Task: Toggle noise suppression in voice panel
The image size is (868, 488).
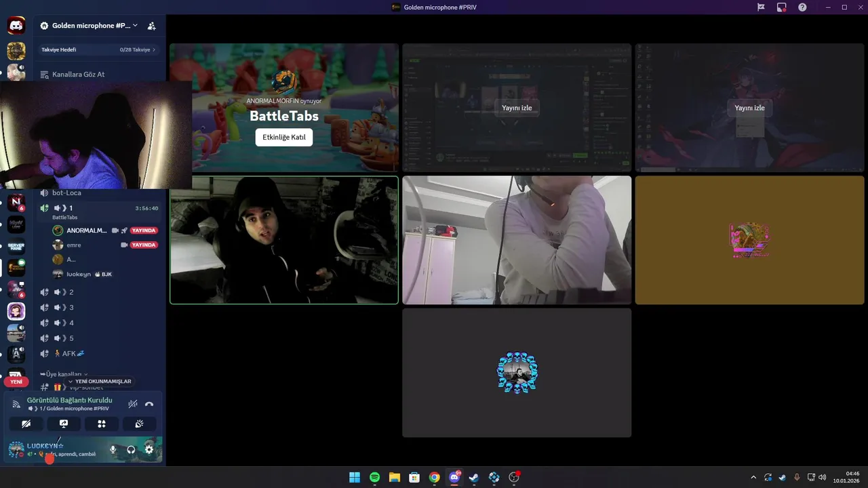Action: point(133,404)
